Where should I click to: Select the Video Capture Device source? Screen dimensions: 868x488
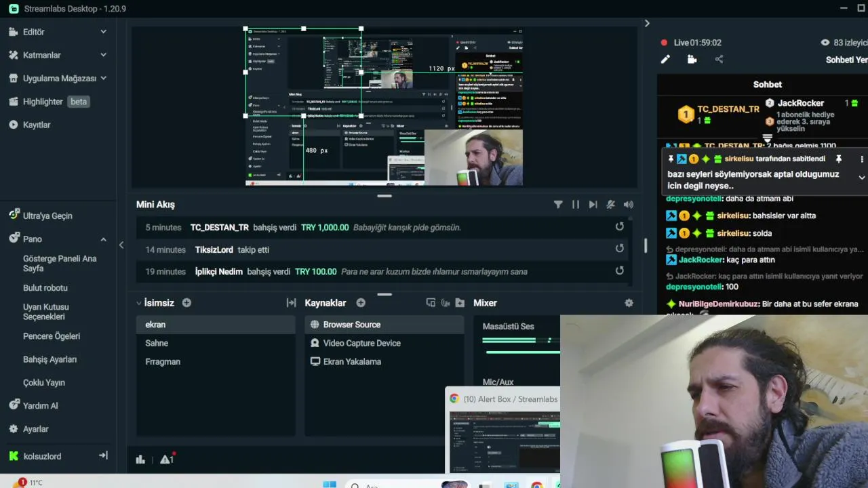click(384, 343)
